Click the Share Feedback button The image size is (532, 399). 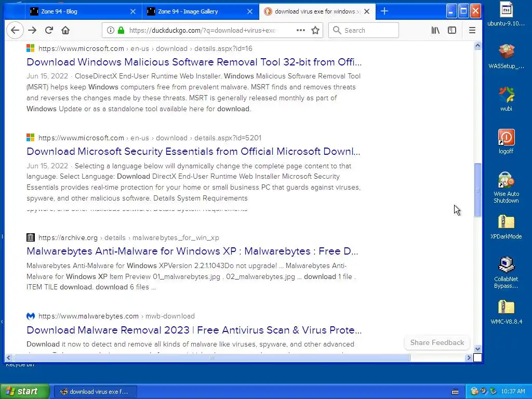click(x=437, y=343)
